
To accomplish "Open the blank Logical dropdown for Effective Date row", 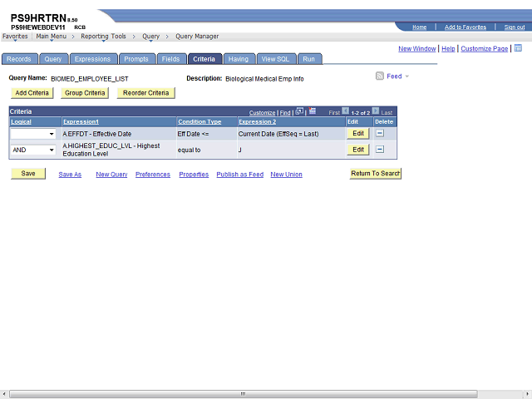I will pyautogui.click(x=33, y=134).
